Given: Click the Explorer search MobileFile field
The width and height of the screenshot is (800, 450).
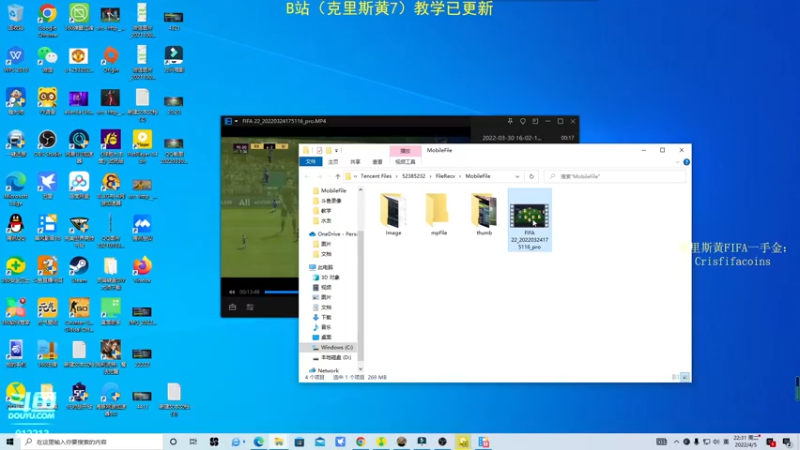Looking at the screenshot, I should [615, 177].
